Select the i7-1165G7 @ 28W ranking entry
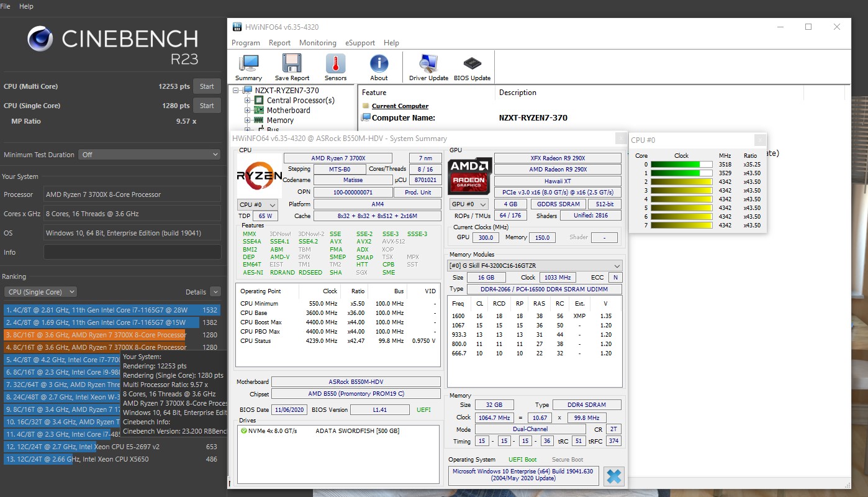The height and width of the screenshot is (497, 868). (112, 310)
